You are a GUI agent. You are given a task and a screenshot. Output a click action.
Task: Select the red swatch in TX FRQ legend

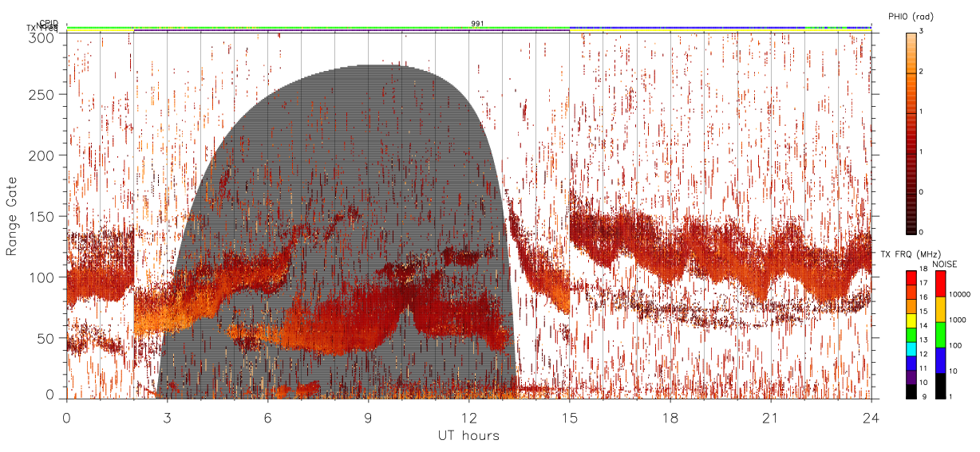pos(911,277)
